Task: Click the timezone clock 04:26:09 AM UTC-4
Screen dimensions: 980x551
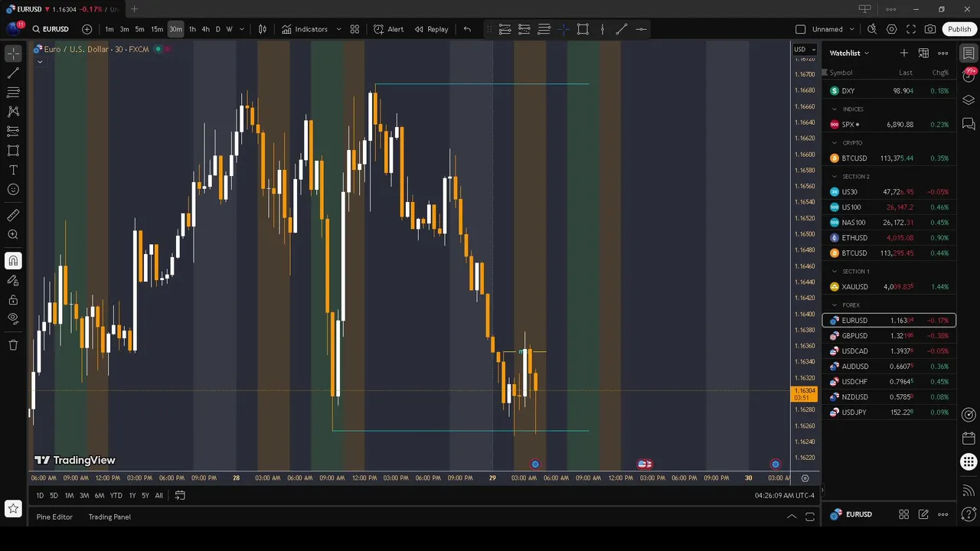Action: (x=784, y=495)
